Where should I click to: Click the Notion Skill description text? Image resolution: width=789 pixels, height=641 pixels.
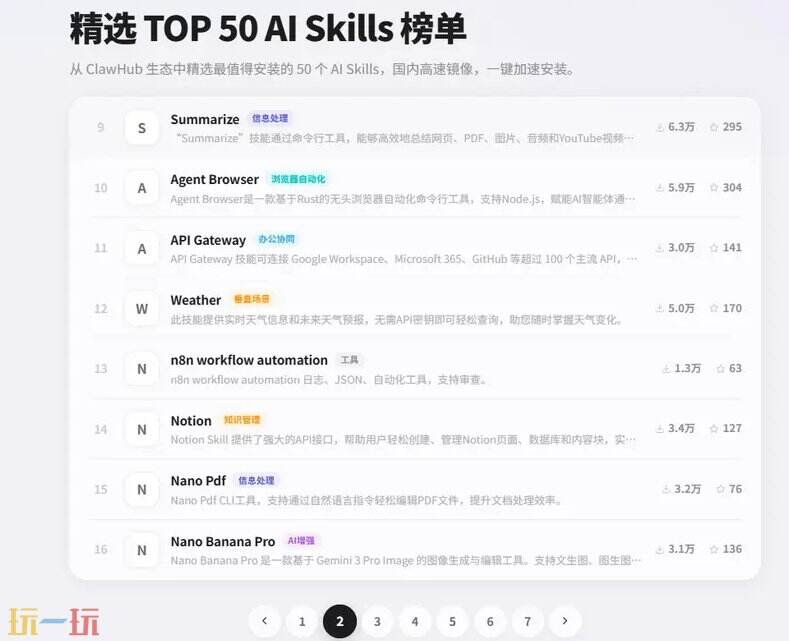[x=404, y=440]
